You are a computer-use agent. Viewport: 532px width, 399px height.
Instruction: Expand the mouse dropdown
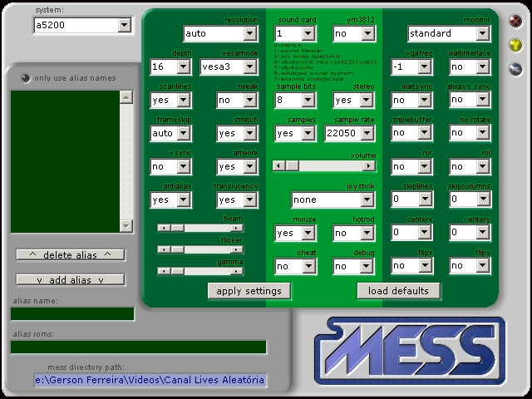308,233
